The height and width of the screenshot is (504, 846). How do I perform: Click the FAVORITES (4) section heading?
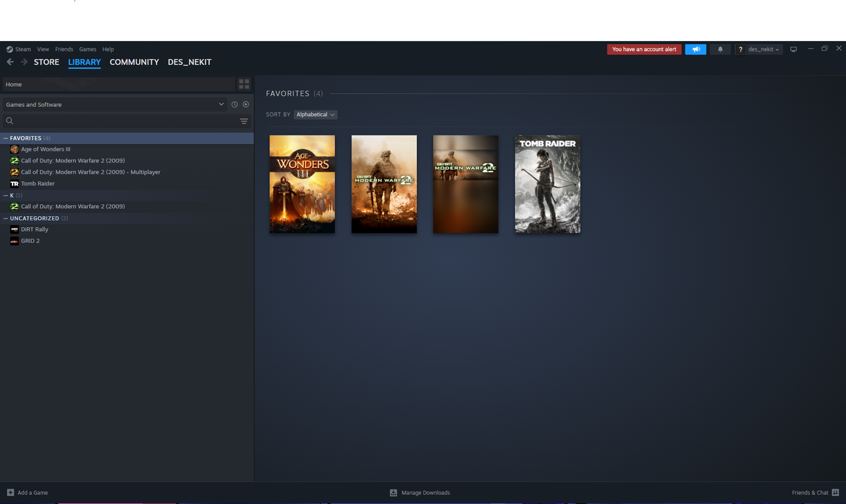(295, 94)
